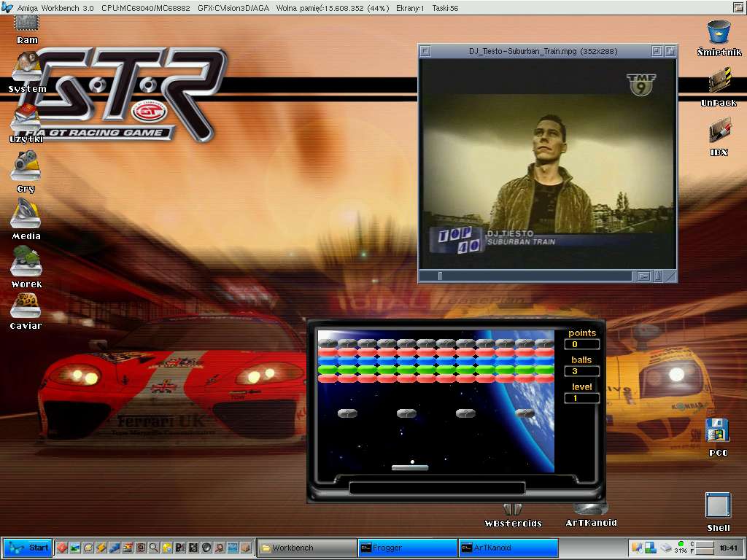
Task: Click the screen depth gadget in top bar
Action: 738,7
